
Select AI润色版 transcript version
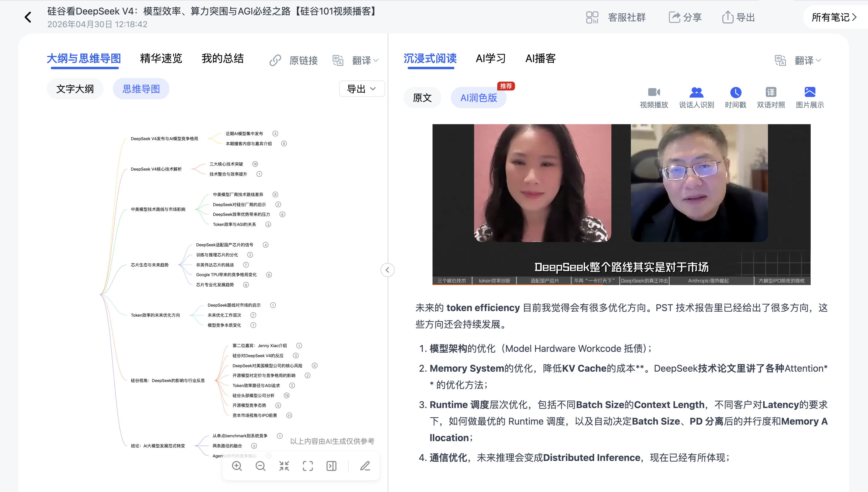[479, 98]
